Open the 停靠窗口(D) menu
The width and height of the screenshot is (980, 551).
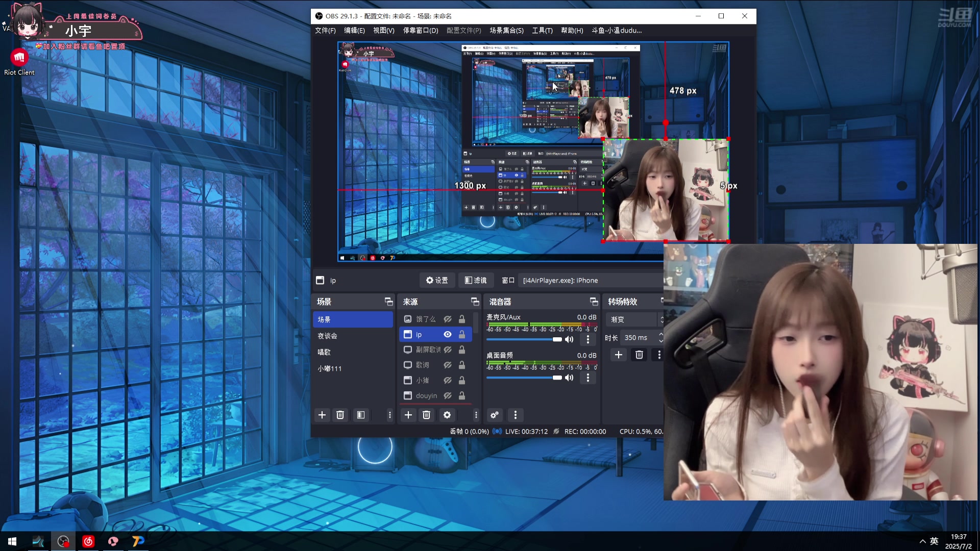click(421, 30)
